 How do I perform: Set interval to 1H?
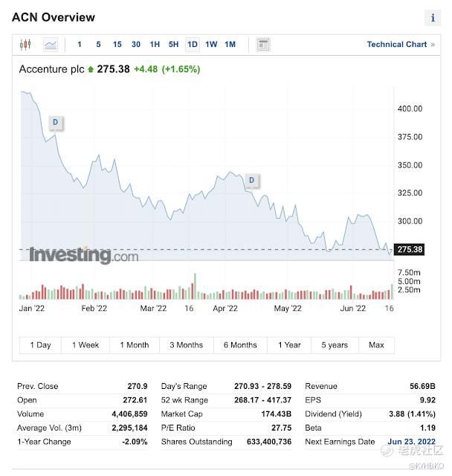(155, 45)
